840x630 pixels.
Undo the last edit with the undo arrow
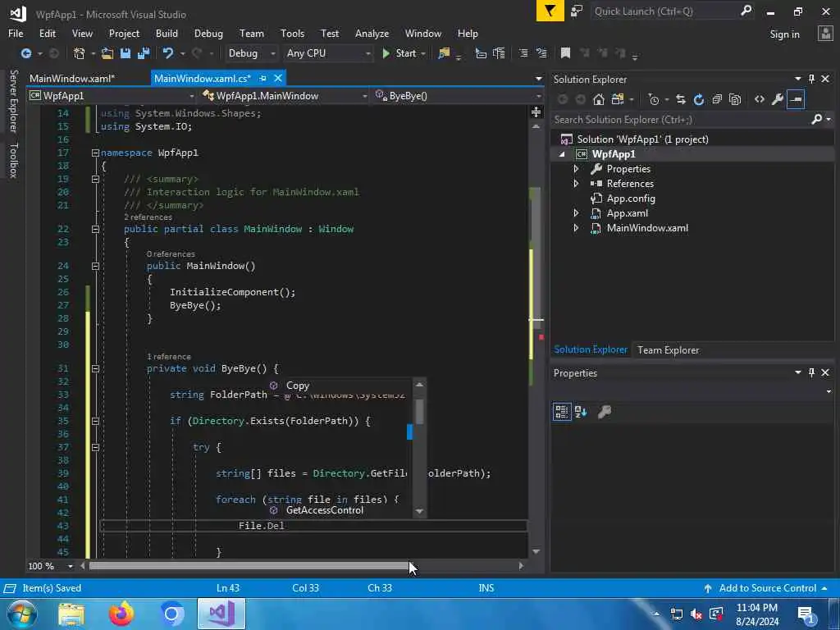click(167, 53)
